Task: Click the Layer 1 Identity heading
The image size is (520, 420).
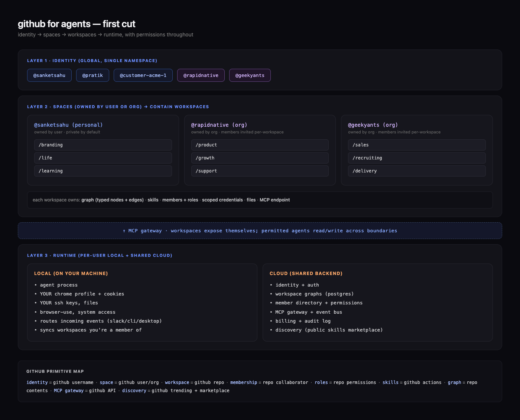Action: pos(92,61)
